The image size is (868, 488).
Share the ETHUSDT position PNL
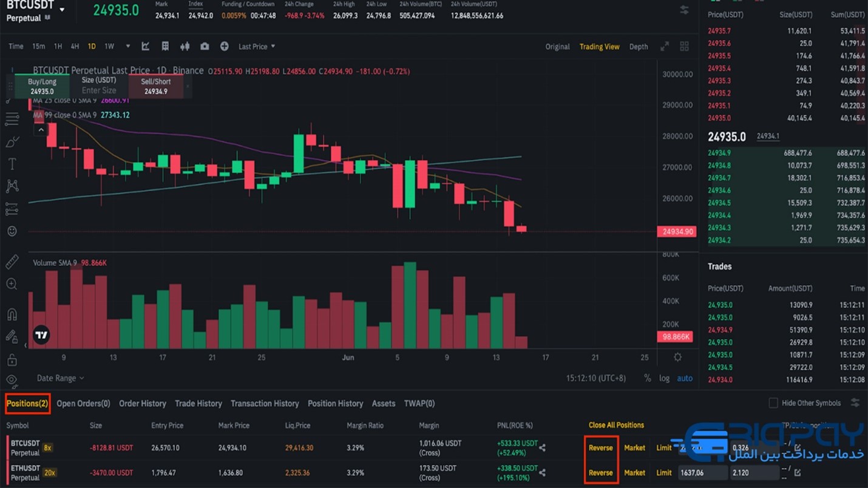pos(542,473)
